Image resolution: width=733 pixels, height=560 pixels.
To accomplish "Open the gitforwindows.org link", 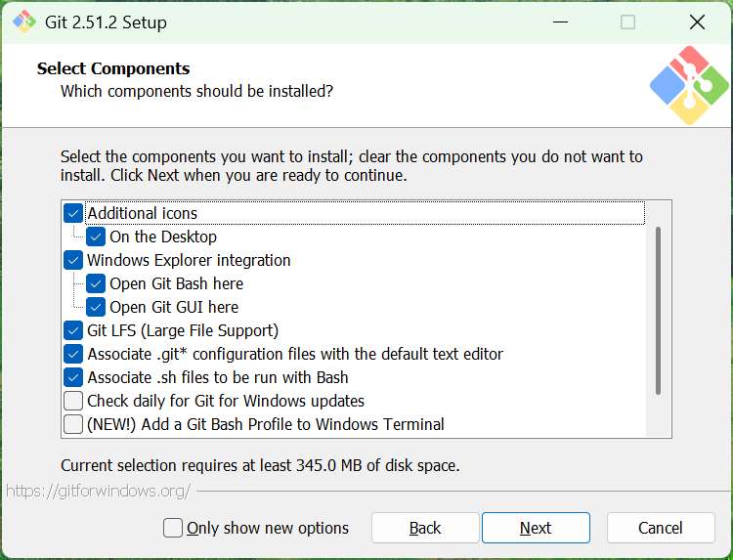I will 98,491.
